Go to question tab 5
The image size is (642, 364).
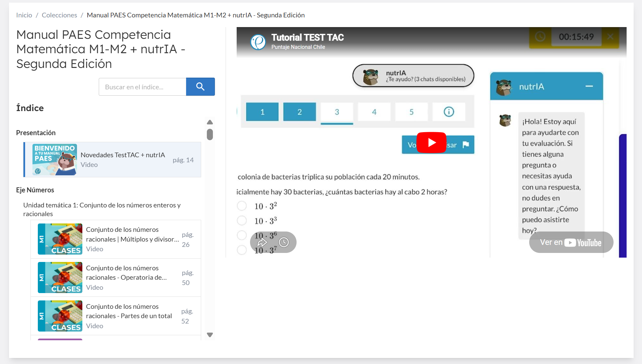[x=411, y=112]
